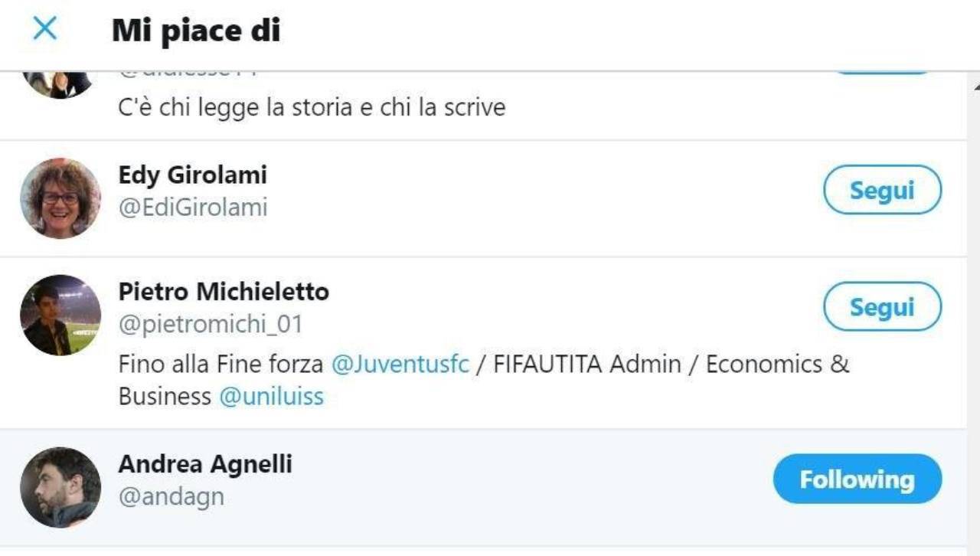Screen dimensions: 980x556
Task: Open the Edy Girolami name link
Action: click(x=192, y=175)
